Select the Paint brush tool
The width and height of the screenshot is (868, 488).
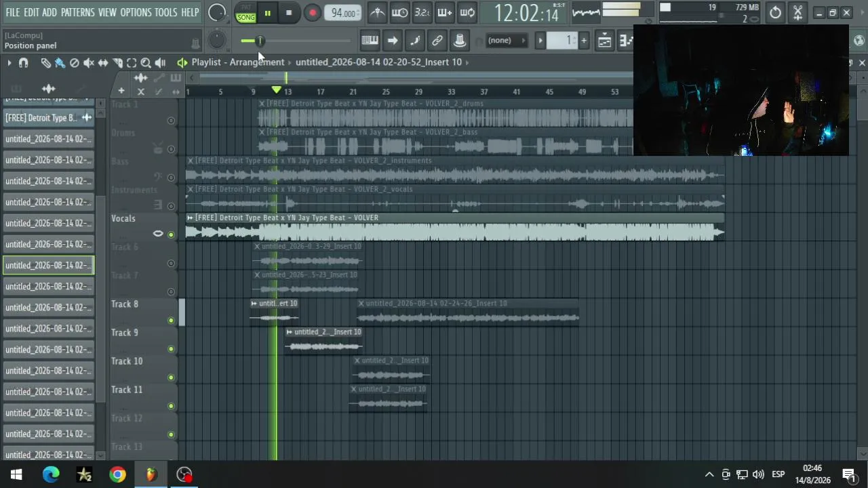[60, 63]
